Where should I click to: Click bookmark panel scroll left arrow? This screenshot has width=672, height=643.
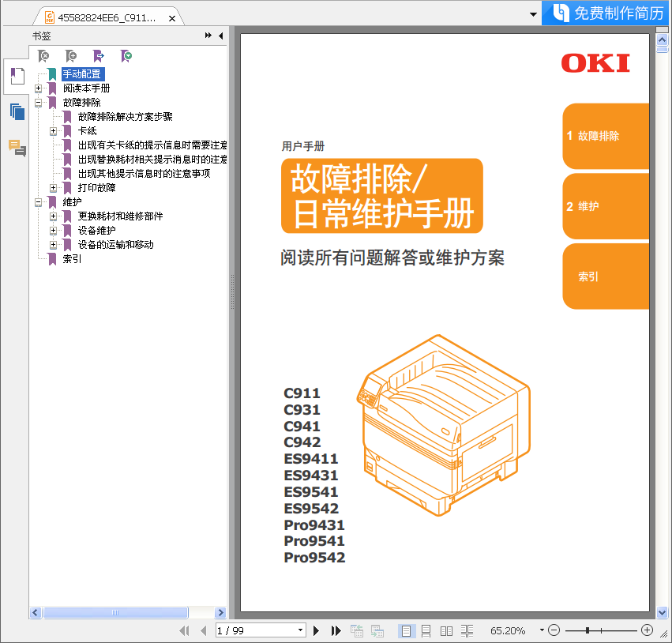[36, 612]
